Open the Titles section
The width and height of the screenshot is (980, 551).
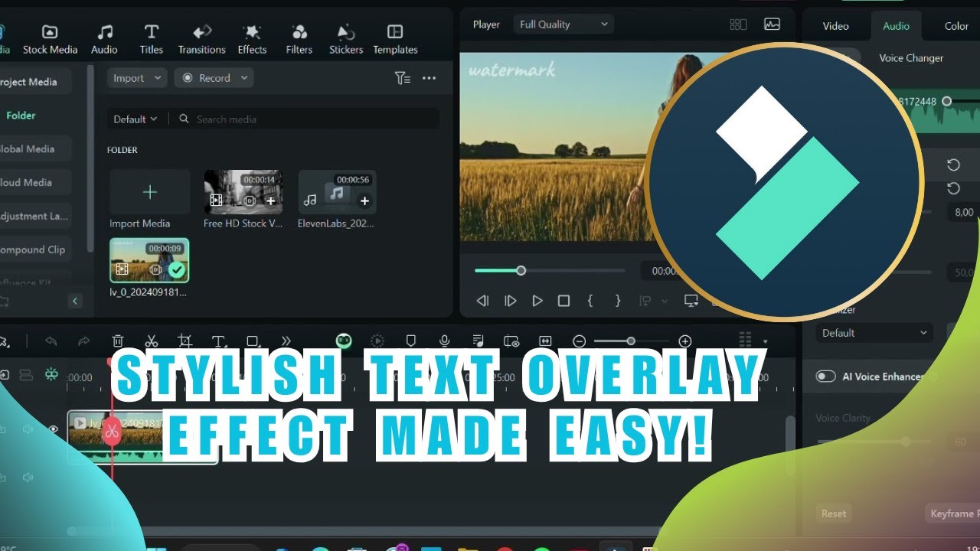[152, 40]
